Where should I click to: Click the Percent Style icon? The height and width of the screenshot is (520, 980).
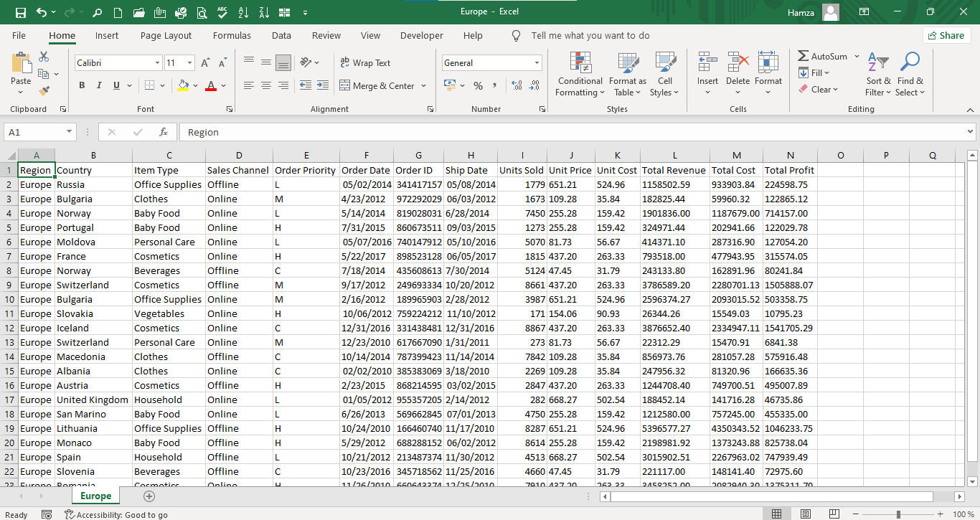[x=478, y=85]
